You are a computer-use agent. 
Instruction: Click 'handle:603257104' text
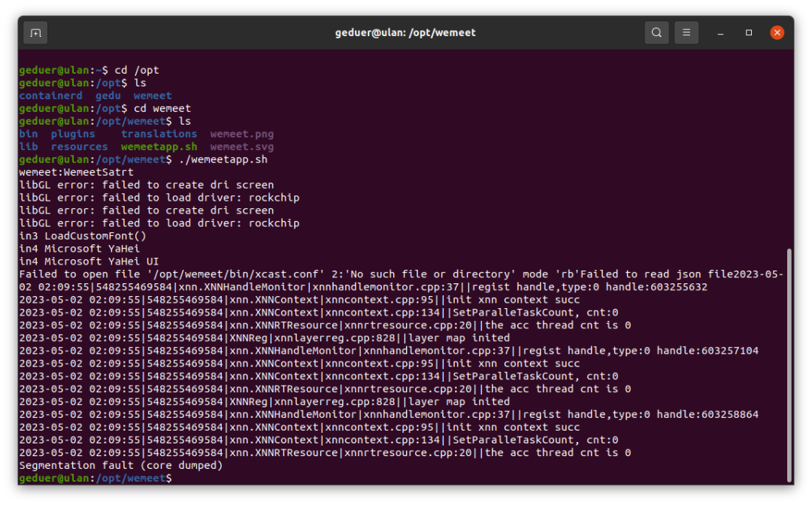[707, 351]
